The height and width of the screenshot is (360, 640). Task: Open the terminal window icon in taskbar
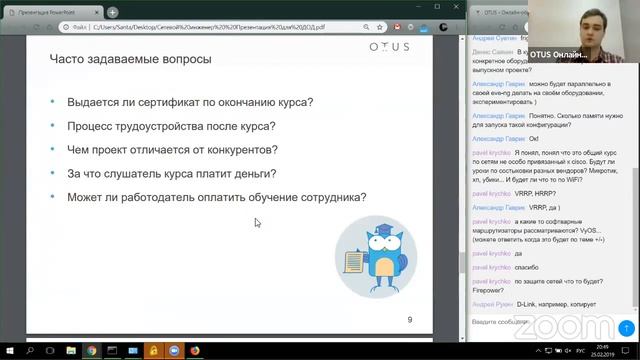pos(112,351)
